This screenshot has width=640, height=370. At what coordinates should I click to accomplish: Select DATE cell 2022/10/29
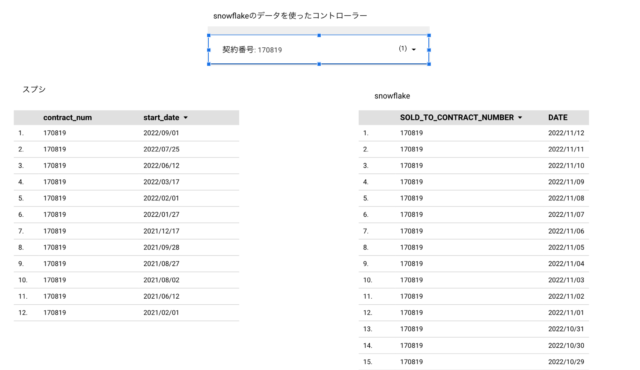pyautogui.click(x=566, y=362)
